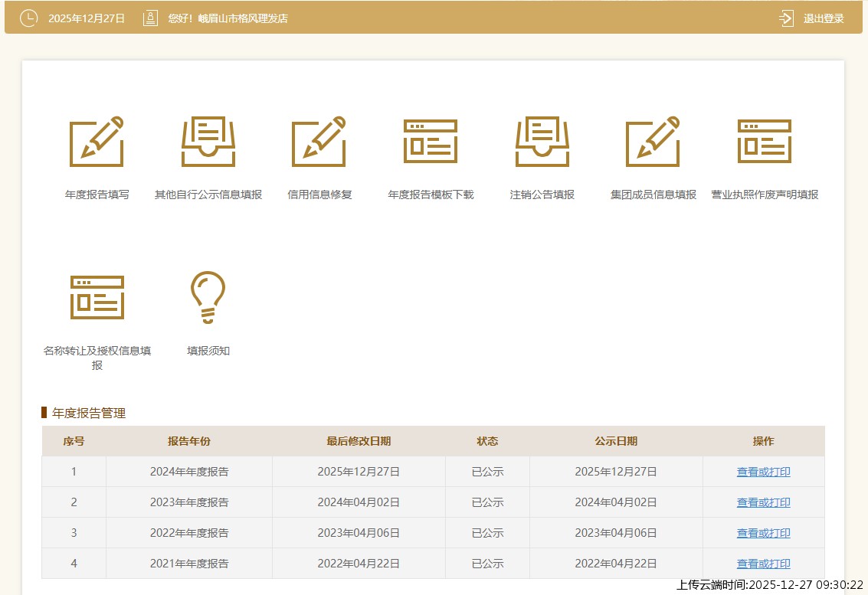
Task: Click the clock icon beside the date
Action: coord(28,18)
